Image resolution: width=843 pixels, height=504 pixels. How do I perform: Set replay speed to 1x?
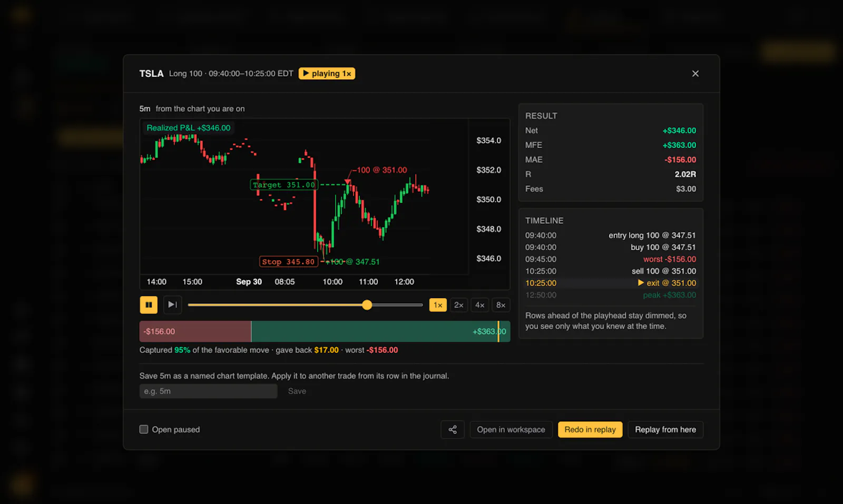(x=438, y=305)
